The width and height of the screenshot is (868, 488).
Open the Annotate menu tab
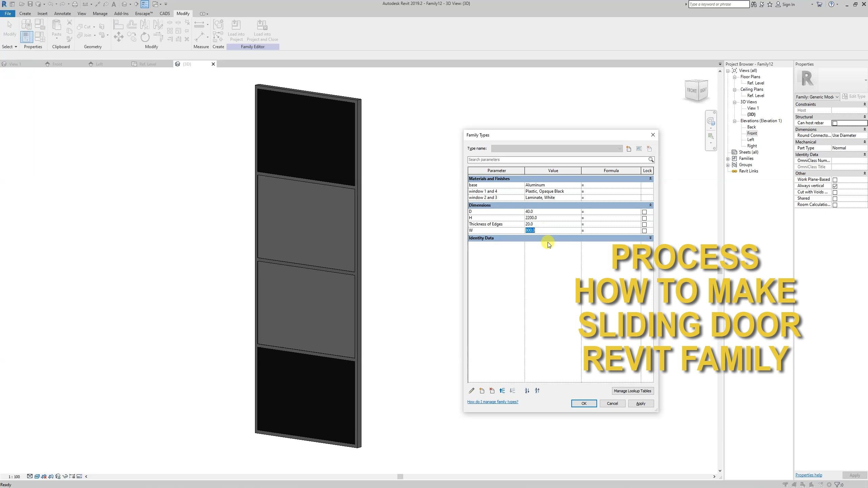click(62, 14)
